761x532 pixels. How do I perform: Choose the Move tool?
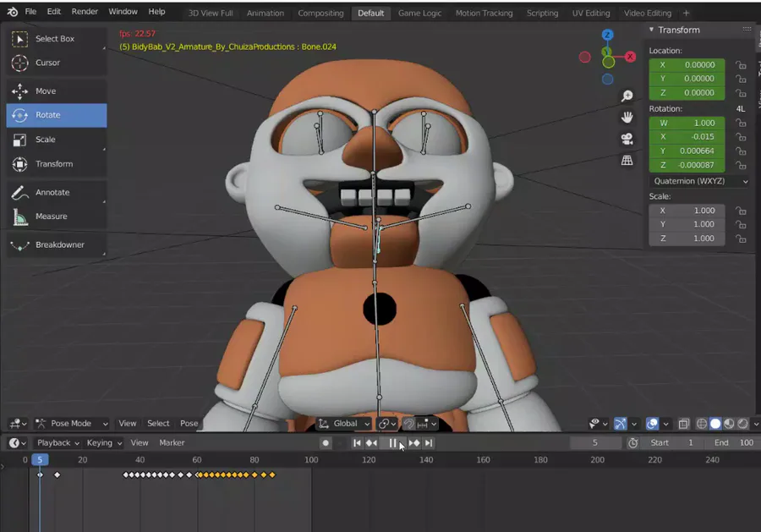coord(57,91)
